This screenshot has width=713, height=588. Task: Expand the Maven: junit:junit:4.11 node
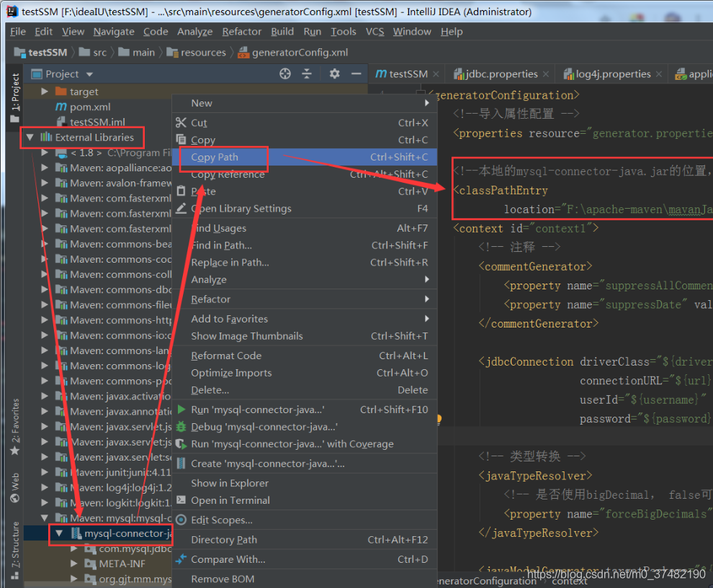pos(45,472)
